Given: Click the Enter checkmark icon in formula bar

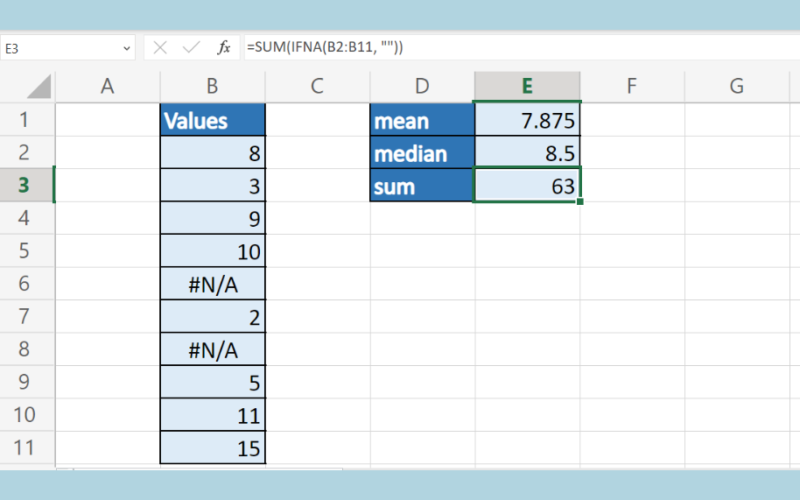Looking at the screenshot, I should [x=192, y=47].
